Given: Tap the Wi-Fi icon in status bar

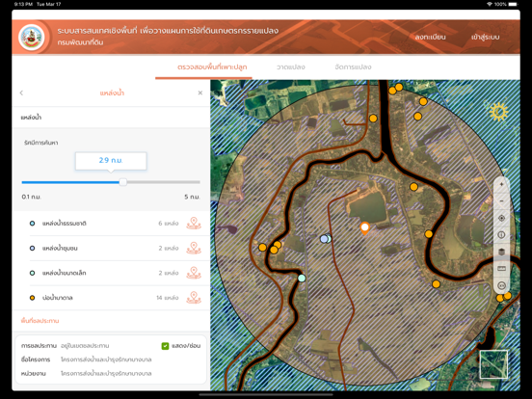Looking at the screenshot, I should click(x=490, y=4).
